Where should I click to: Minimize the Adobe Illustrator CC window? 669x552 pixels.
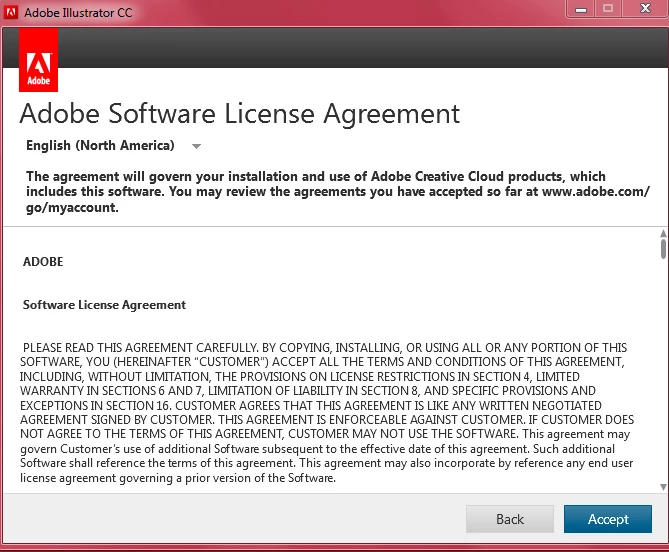tap(581, 9)
